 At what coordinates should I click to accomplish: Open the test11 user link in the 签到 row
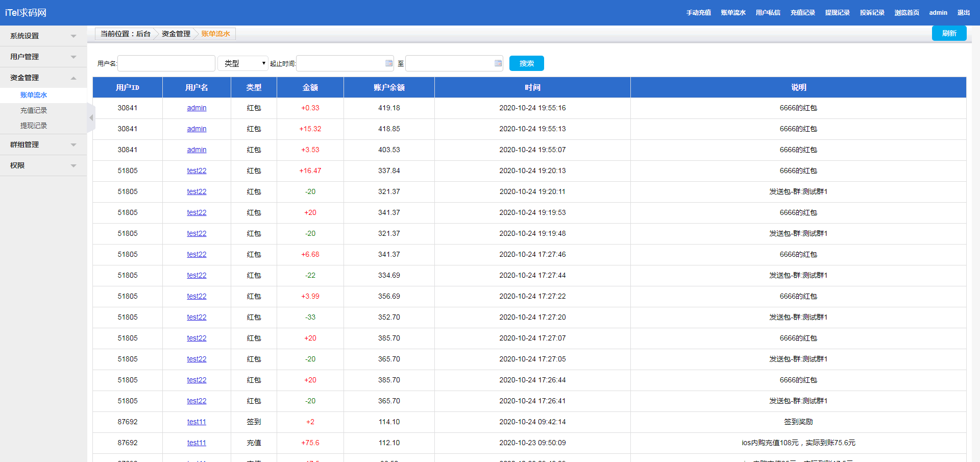click(x=197, y=422)
